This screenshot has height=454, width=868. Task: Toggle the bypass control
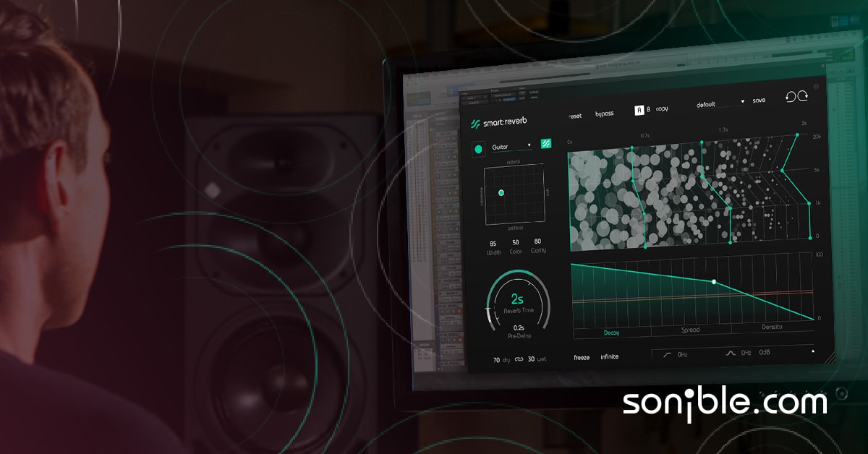coord(605,113)
